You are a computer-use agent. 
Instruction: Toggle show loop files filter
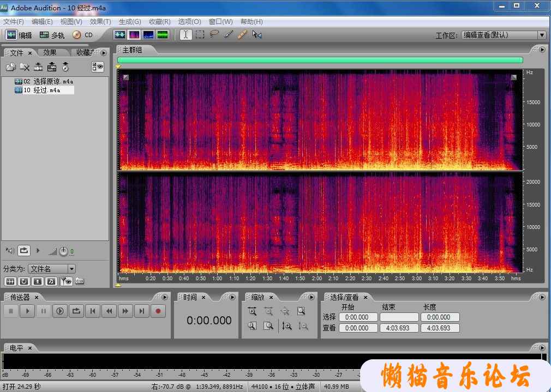pos(24,281)
